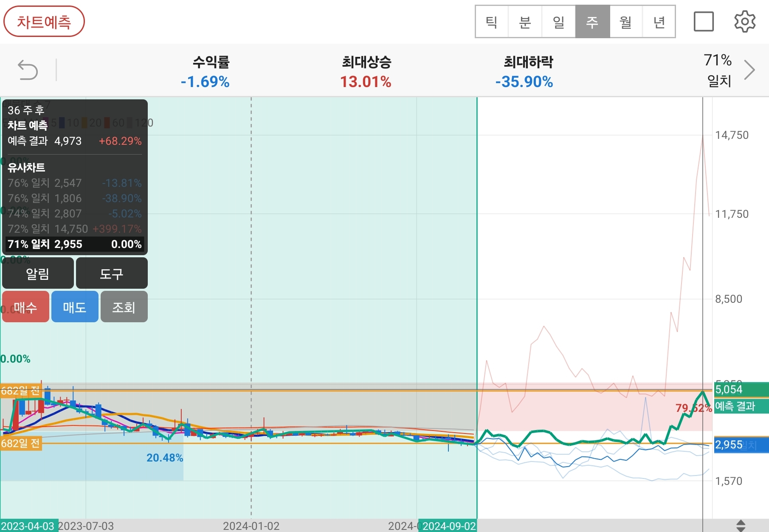This screenshot has height=532, width=769.
Task: Click the 14,750 axis price label
Action: tap(732, 135)
